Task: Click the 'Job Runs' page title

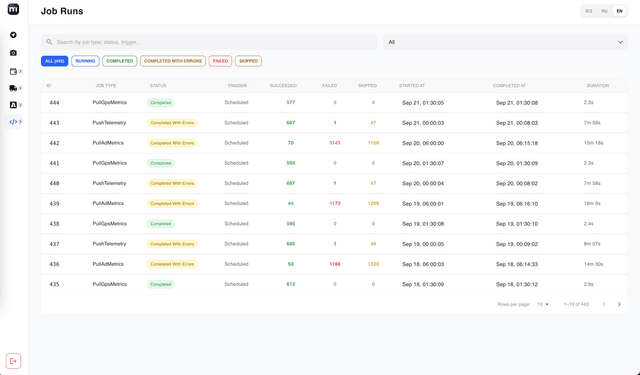Action: tap(62, 11)
